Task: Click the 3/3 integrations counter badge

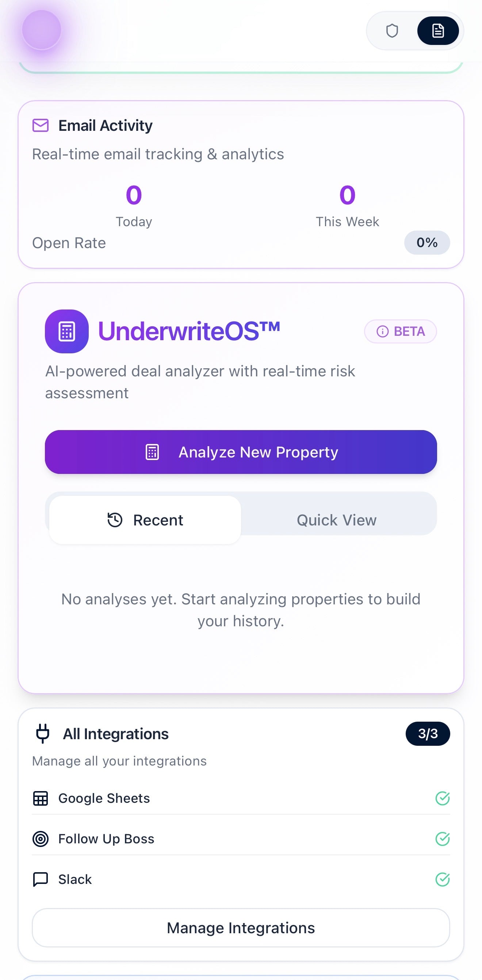Action: click(428, 733)
